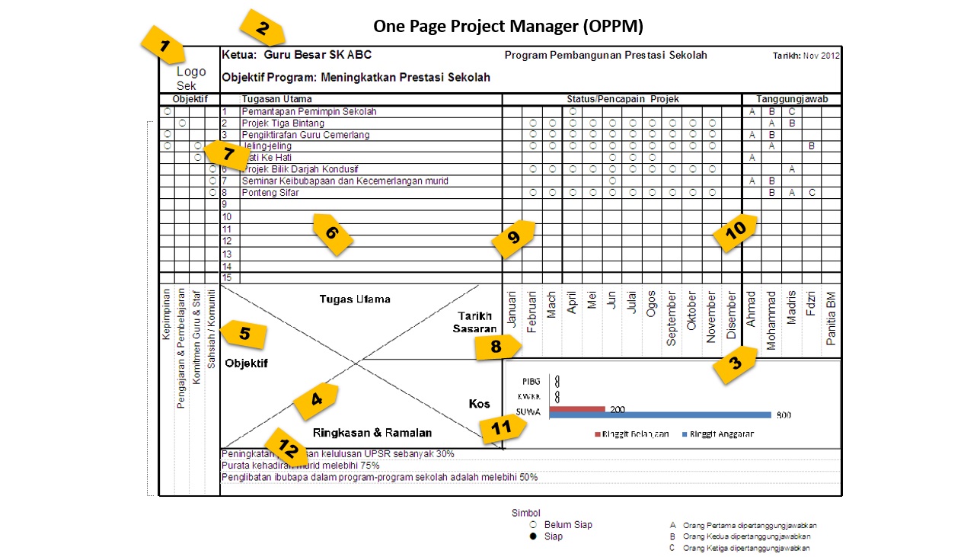Viewport: 980px width, 557px height.
Task: Click Ringkasan & Ramalan in the matrix box
Action: (x=372, y=432)
